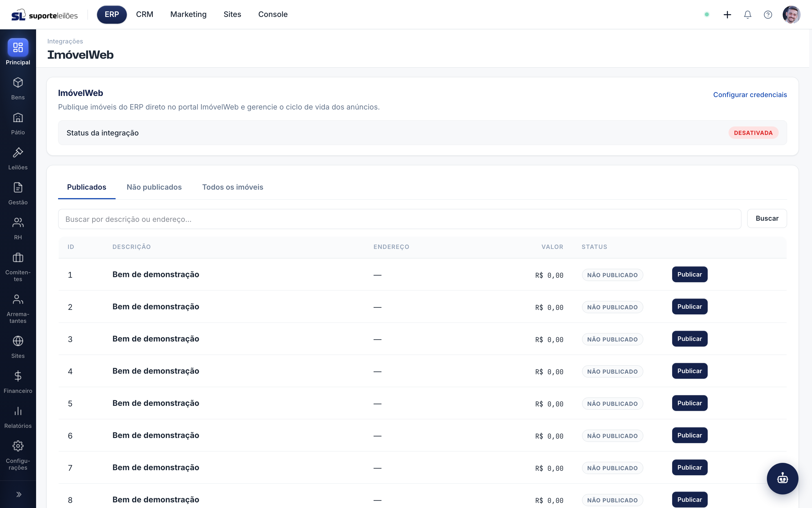This screenshot has width=812, height=508.
Task: Open the notifications bell
Action: pos(748,14)
